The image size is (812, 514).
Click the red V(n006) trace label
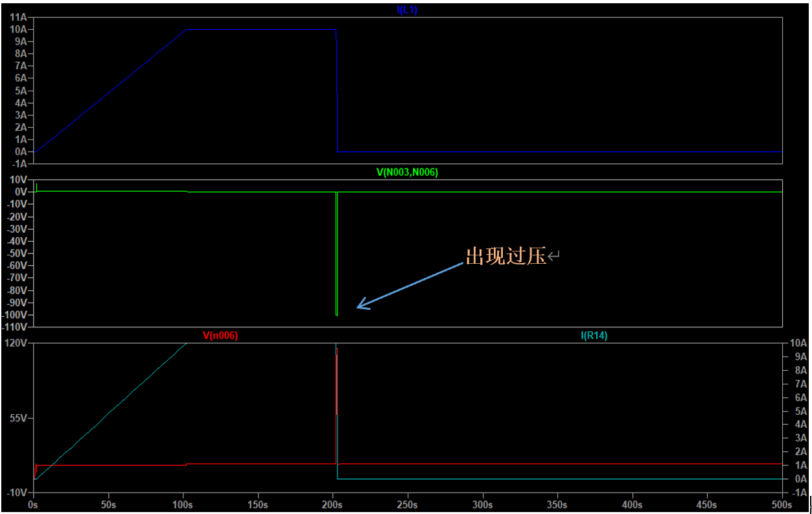(x=220, y=336)
